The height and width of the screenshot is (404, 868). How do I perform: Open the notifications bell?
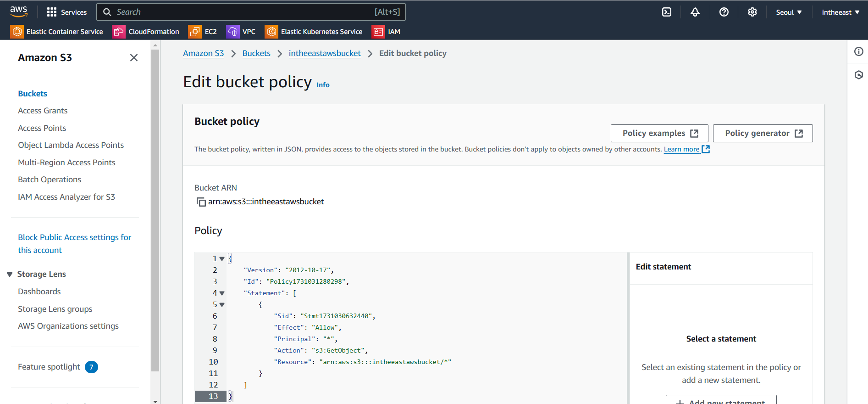695,12
